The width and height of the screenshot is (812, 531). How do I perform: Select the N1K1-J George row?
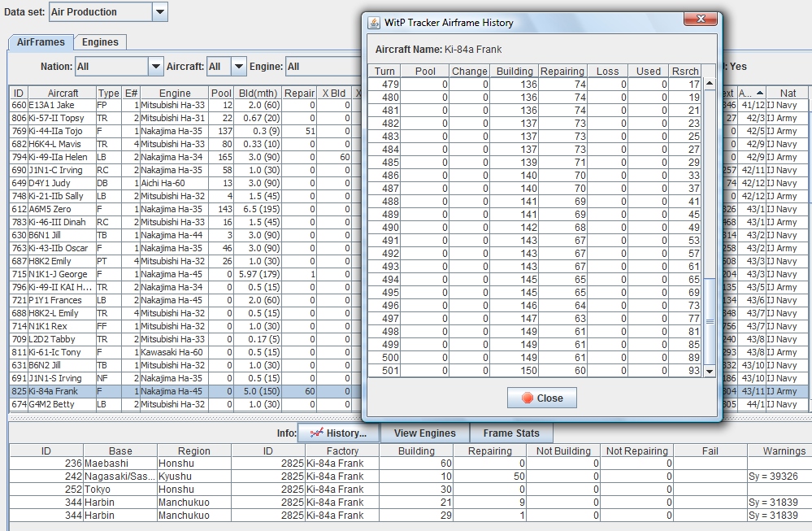[185, 274]
